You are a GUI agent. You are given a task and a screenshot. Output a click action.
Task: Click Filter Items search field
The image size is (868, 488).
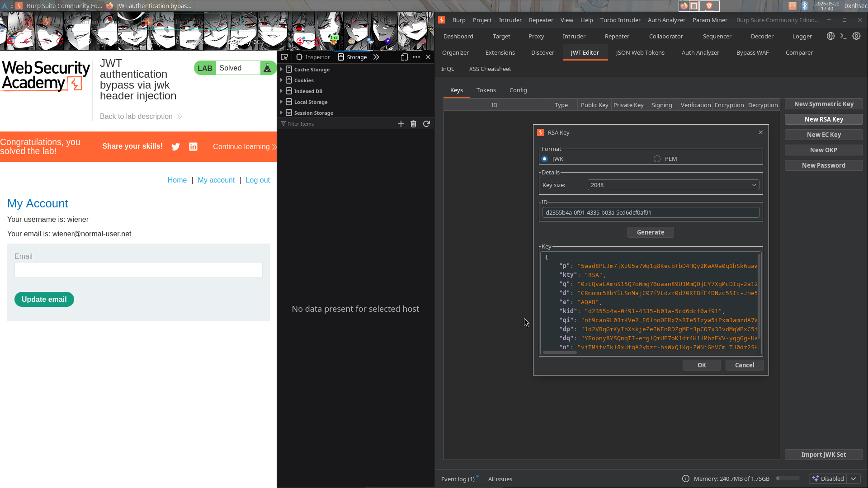tap(337, 124)
